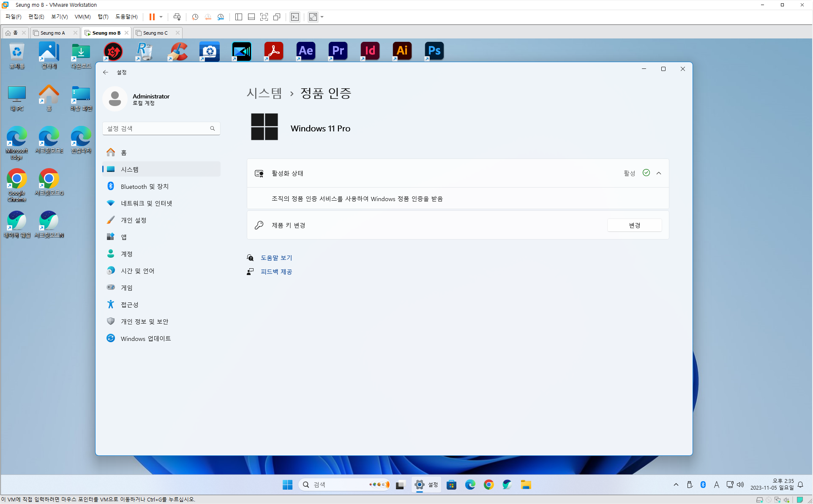Viewport: 813px width, 504px height.
Task: Open the VMware console view icon
Action: [295, 17]
